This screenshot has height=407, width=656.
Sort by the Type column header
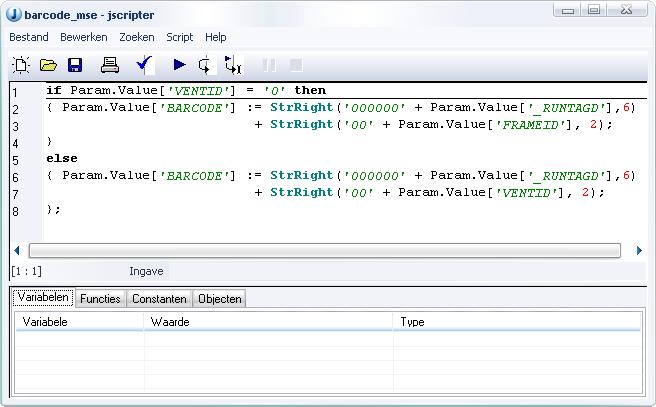pos(517,322)
